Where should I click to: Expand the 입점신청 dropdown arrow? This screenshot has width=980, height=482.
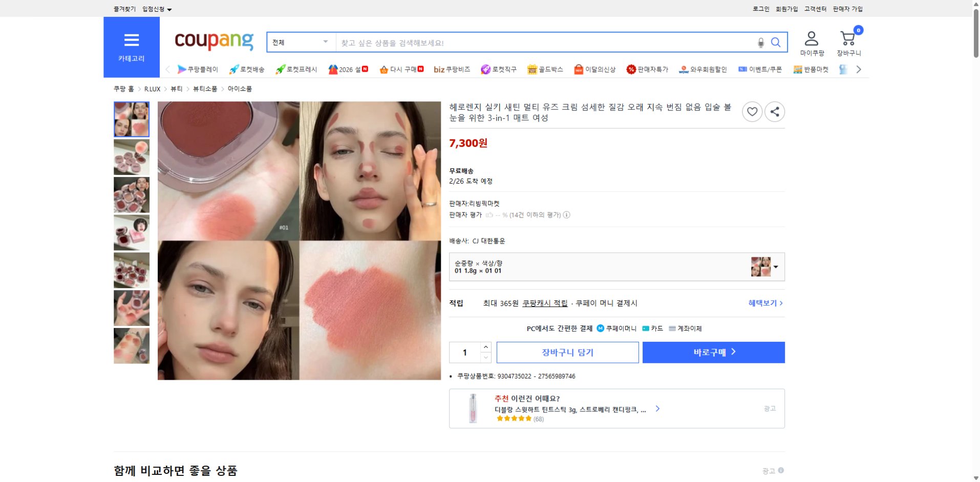[x=171, y=9]
